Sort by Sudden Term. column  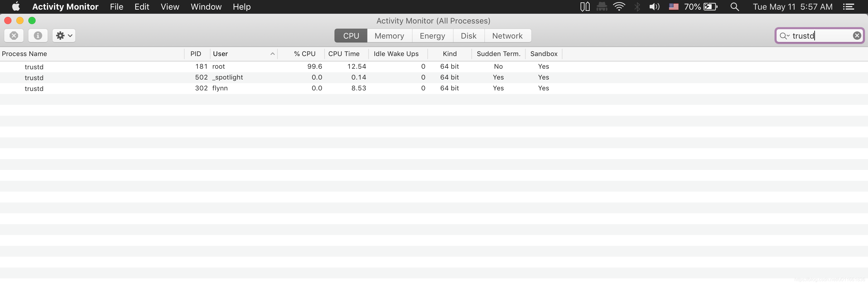point(498,54)
